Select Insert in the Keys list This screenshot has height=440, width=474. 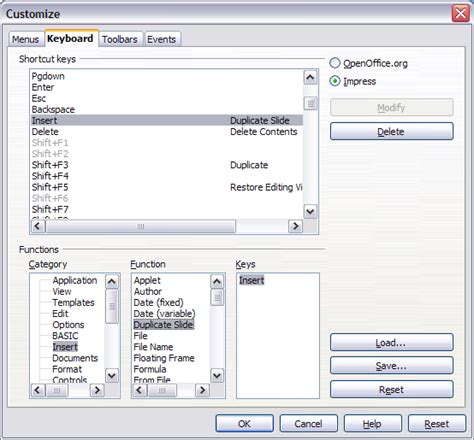pyautogui.click(x=252, y=280)
